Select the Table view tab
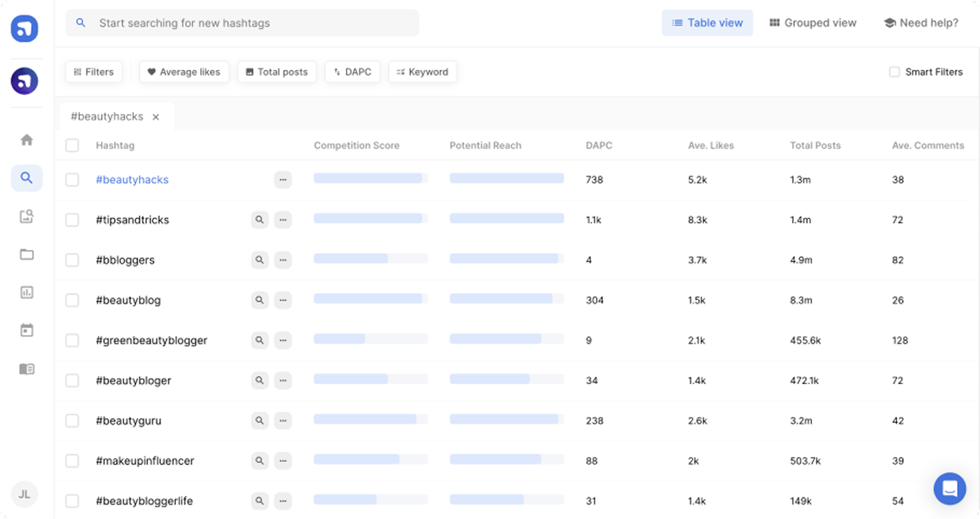 pyautogui.click(x=707, y=23)
